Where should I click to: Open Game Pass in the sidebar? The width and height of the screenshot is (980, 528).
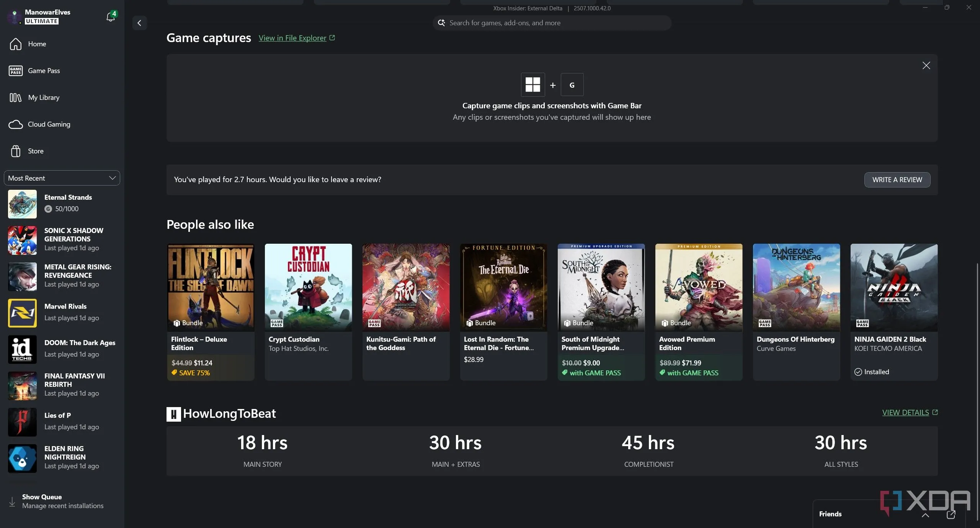coord(62,71)
